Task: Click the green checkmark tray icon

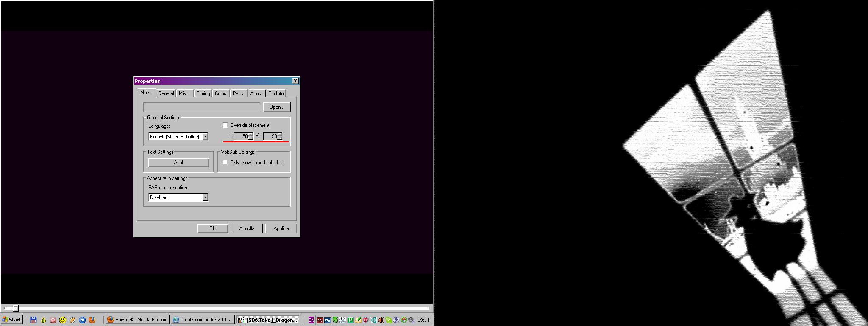Action: [389, 320]
